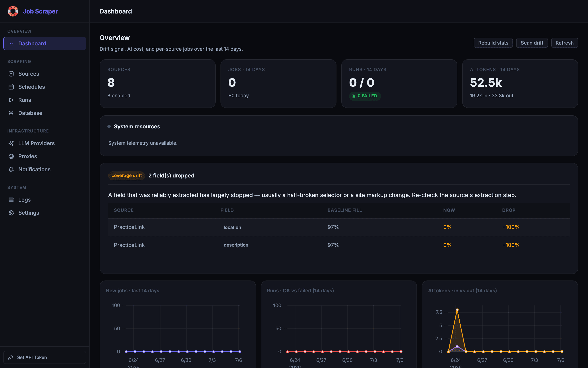Click the Proxies globe icon
Image resolution: width=588 pixels, height=368 pixels.
pyautogui.click(x=11, y=156)
